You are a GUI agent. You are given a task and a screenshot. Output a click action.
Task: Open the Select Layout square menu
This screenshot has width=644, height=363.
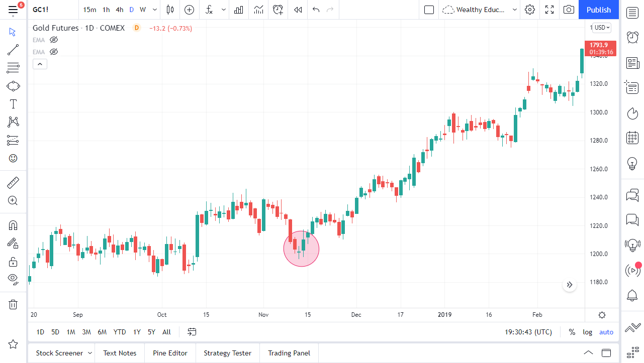click(429, 10)
